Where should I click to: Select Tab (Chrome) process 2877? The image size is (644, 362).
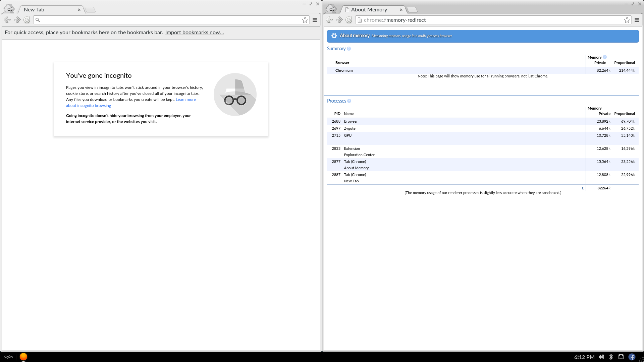click(x=483, y=165)
